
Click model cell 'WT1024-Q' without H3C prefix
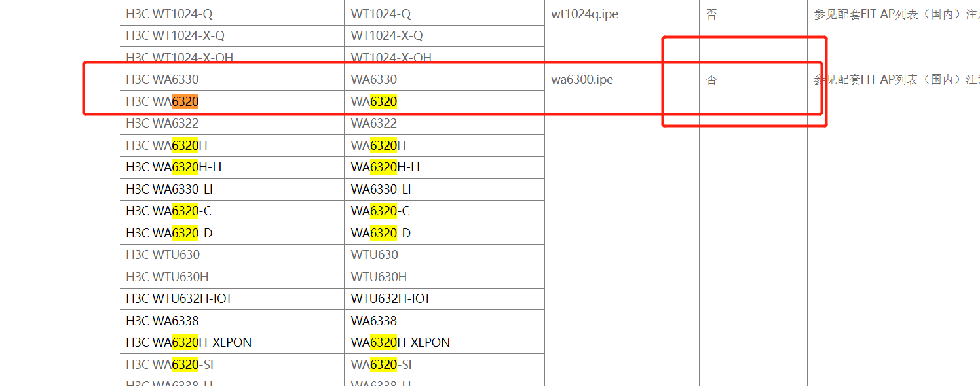coord(444,14)
